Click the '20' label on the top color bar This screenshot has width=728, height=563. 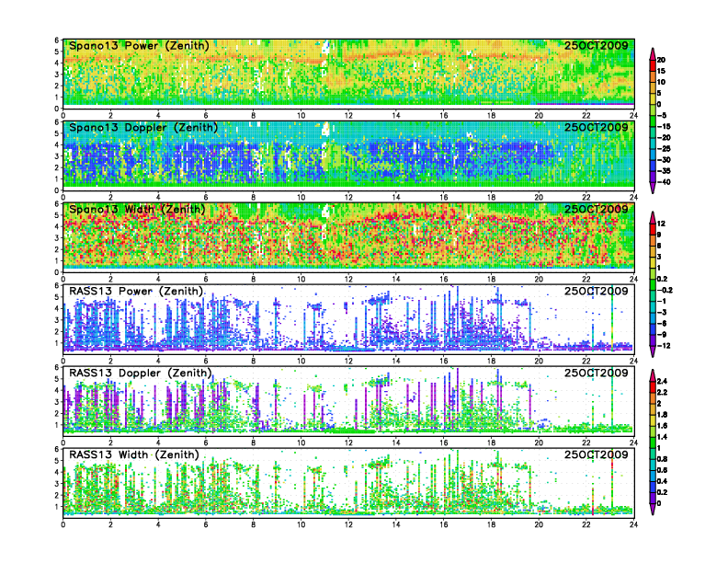661,60
